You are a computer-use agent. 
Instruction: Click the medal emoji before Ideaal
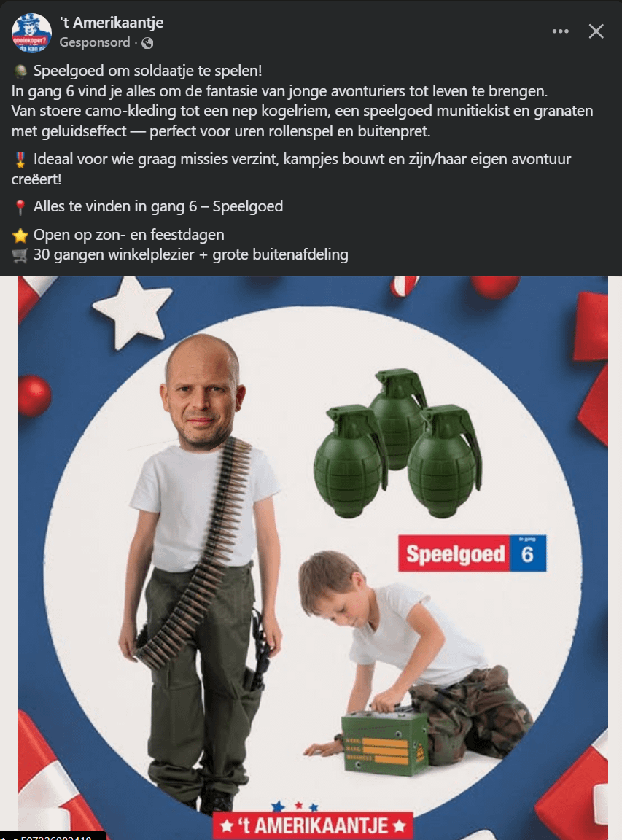tap(20, 160)
